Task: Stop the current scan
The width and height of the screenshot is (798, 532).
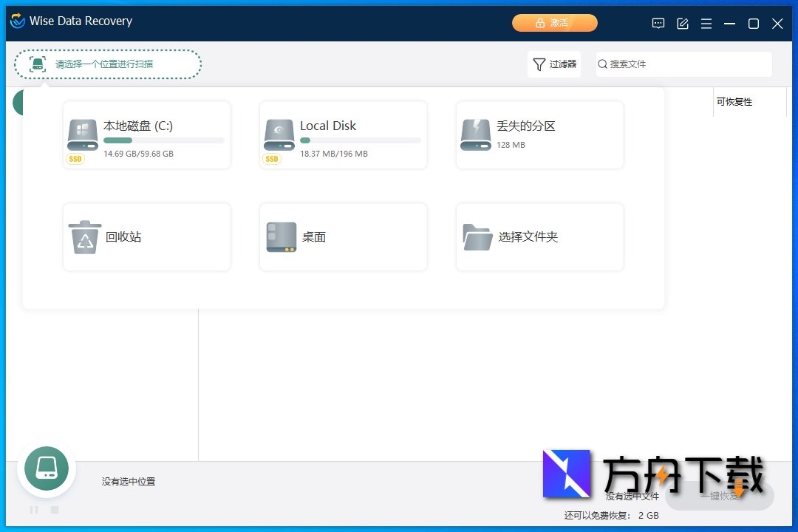Action: pyautogui.click(x=53, y=509)
